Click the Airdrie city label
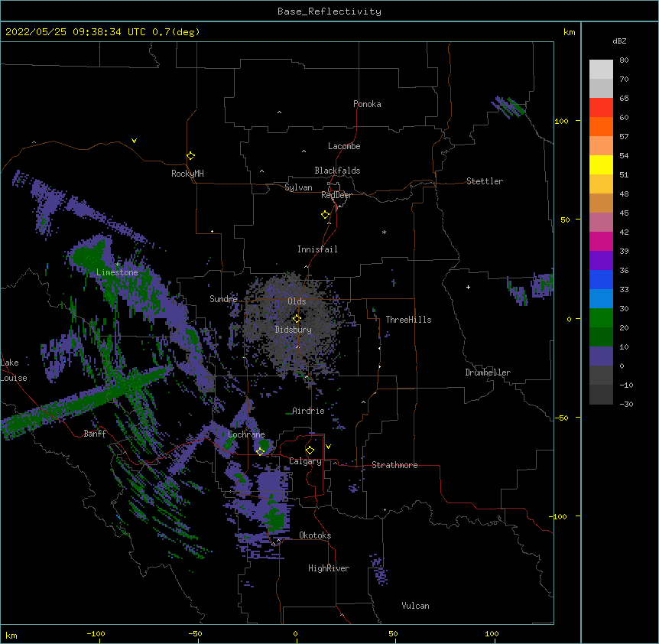Screen dimensions: 659x644 (x=308, y=411)
